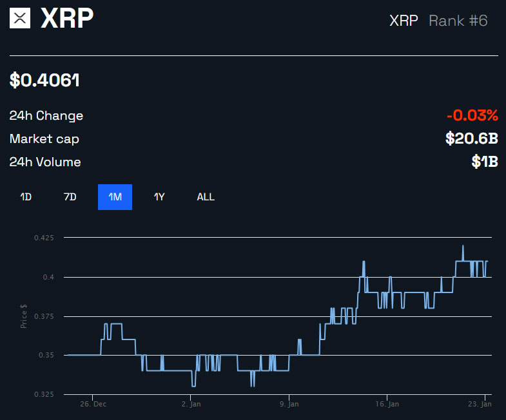Viewport: 506px width, 420px height.
Task: Click the 0.425 price axis label
Action: coord(44,238)
